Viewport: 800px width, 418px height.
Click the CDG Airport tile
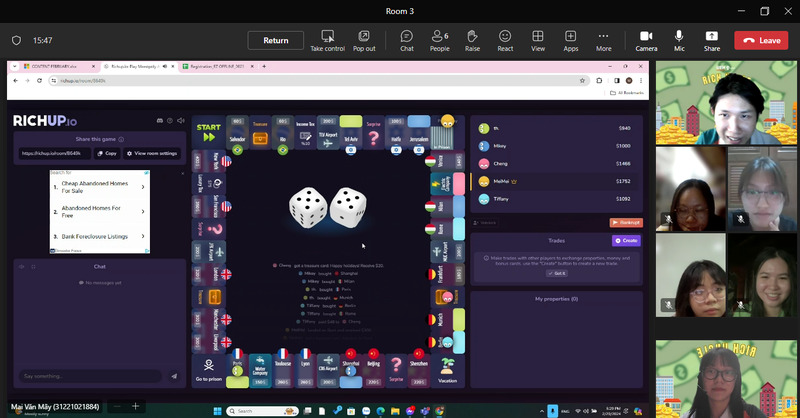coord(328,371)
